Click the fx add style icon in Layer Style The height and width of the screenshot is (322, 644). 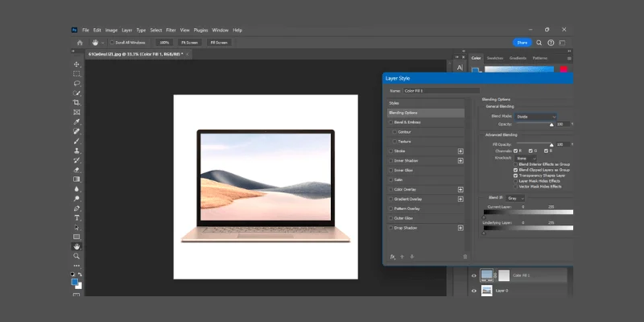pos(393,257)
